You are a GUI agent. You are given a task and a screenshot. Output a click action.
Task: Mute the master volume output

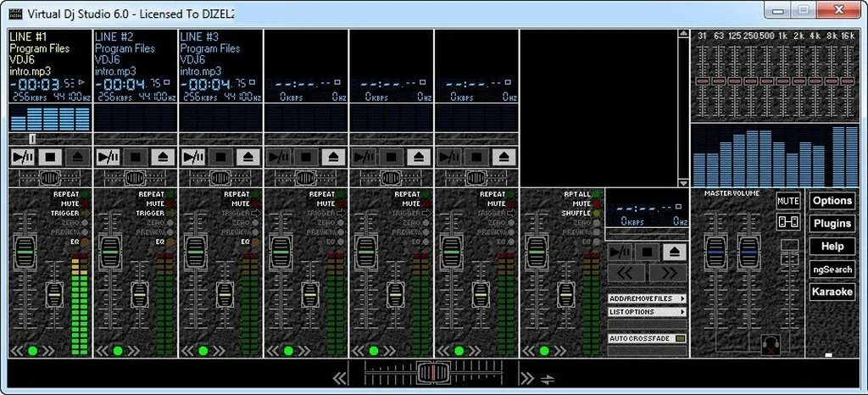pyautogui.click(x=788, y=201)
